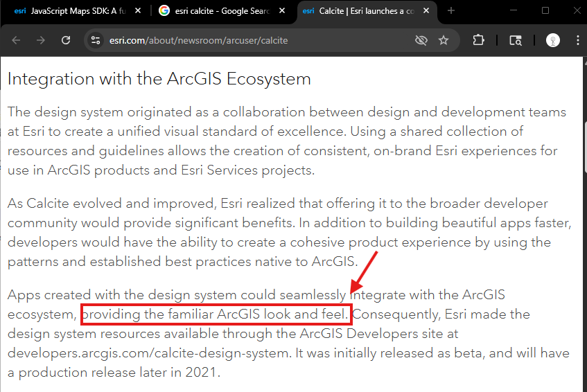Select the Calcite Esri launches tab
The width and height of the screenshot is (587, 392).
click(x=367, y=11)
